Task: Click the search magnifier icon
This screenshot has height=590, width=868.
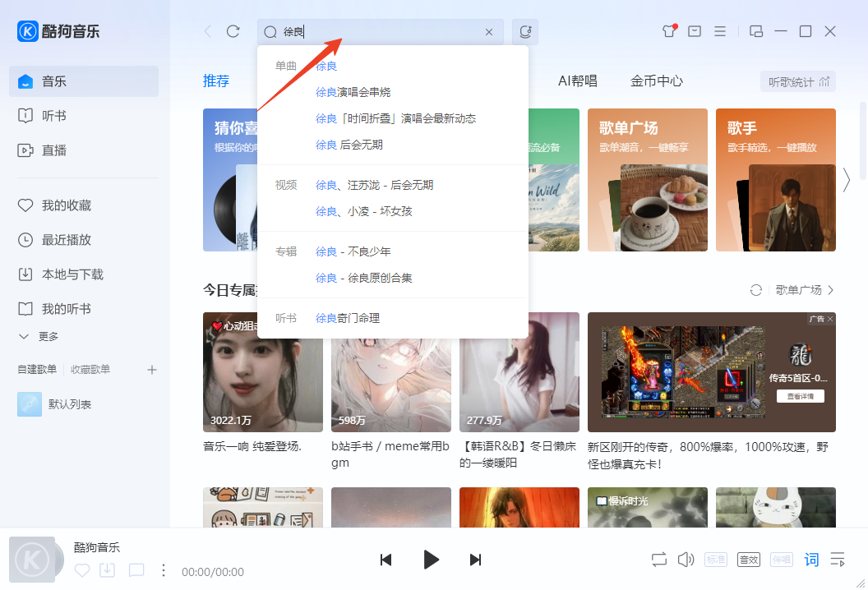Action: coord(270,32)
